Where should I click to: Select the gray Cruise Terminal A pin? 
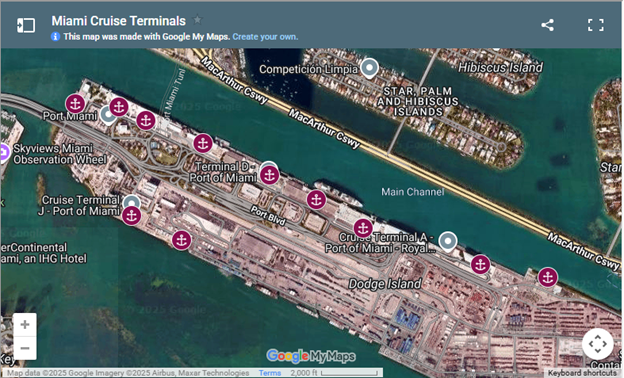pyautogui.click(x=448, y=242)
